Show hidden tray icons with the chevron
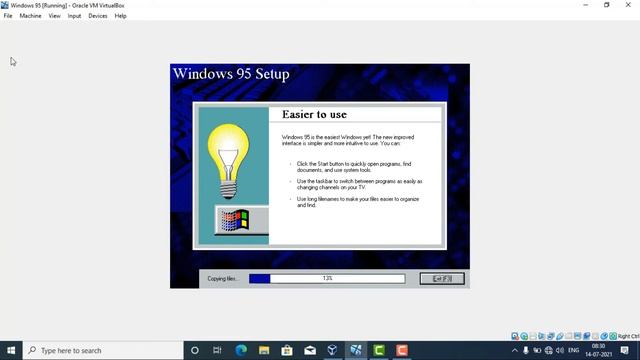 (x=515, y=350)
